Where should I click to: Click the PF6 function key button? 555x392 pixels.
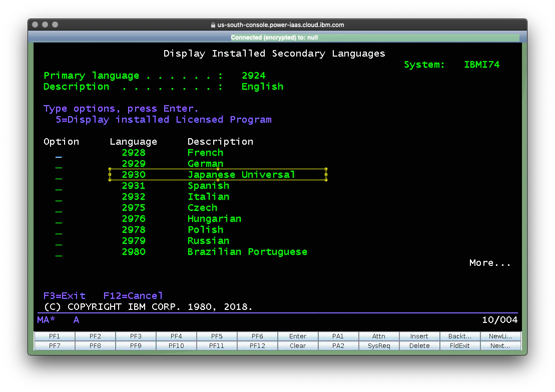pos(257,336)
